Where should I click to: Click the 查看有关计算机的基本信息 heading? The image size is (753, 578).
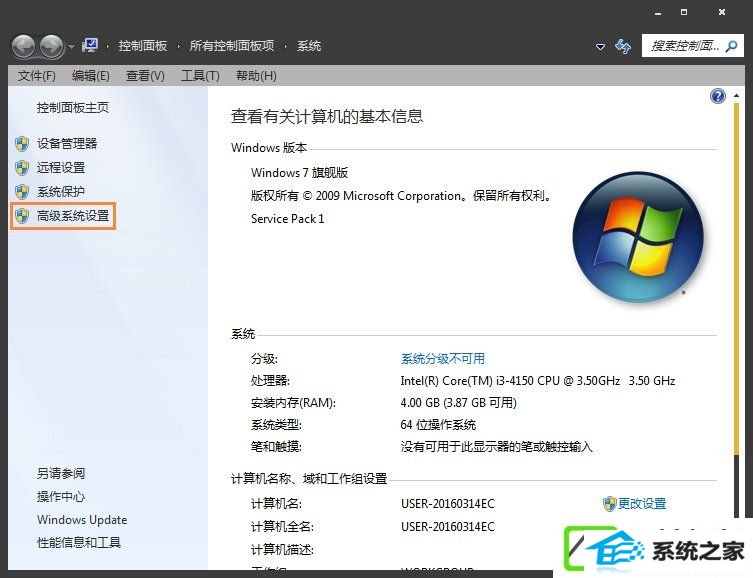tap(327, 116)
